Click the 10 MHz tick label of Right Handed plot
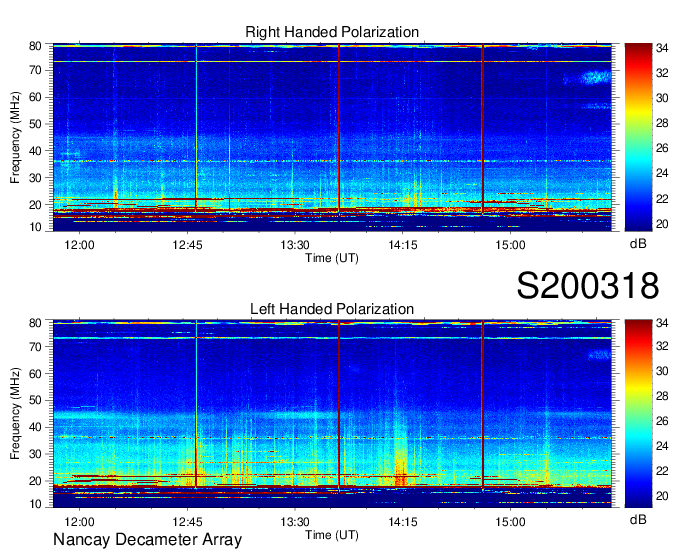The height and width of the screenshot is (552, 680). click(x=35, y=227)
